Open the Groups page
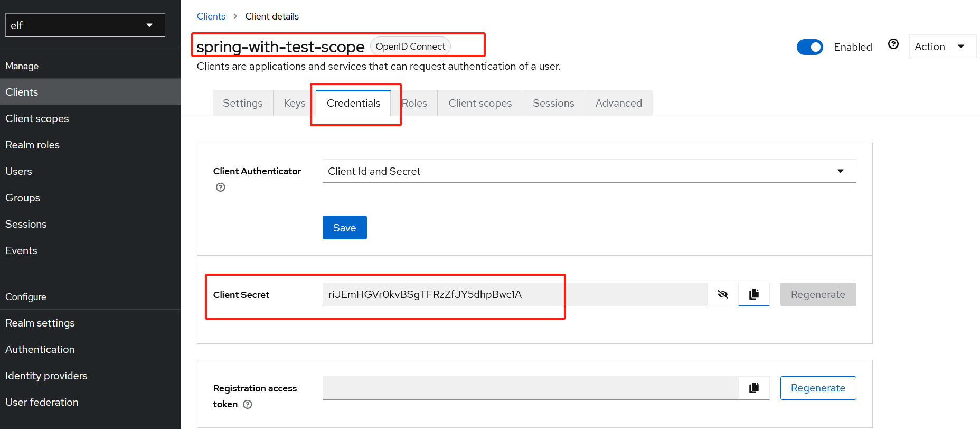 click(x=90, y=198)
